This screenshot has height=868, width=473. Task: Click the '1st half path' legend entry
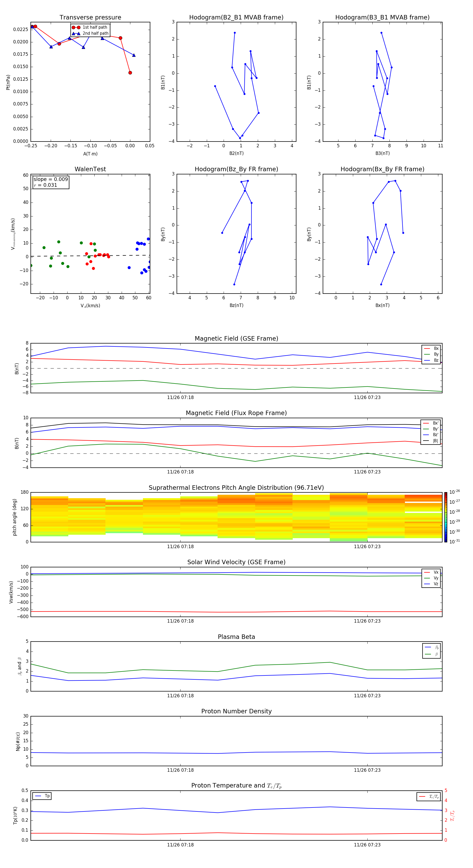90,27
